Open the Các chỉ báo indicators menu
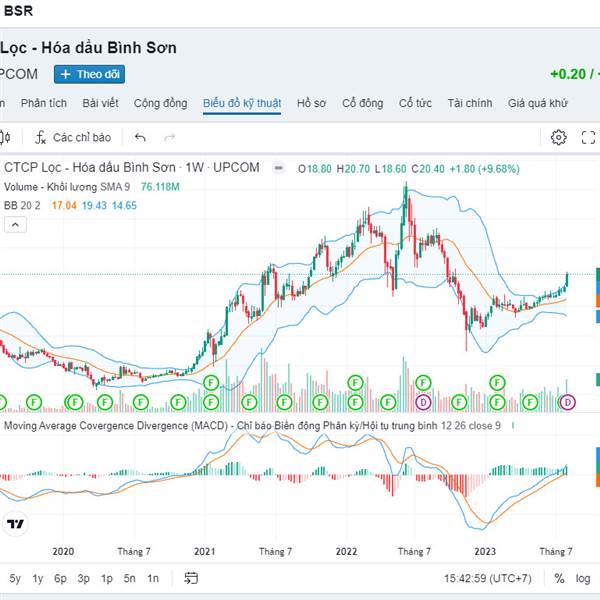The height and width of the screenshot is (600, 600). click(x=73, y=137)
